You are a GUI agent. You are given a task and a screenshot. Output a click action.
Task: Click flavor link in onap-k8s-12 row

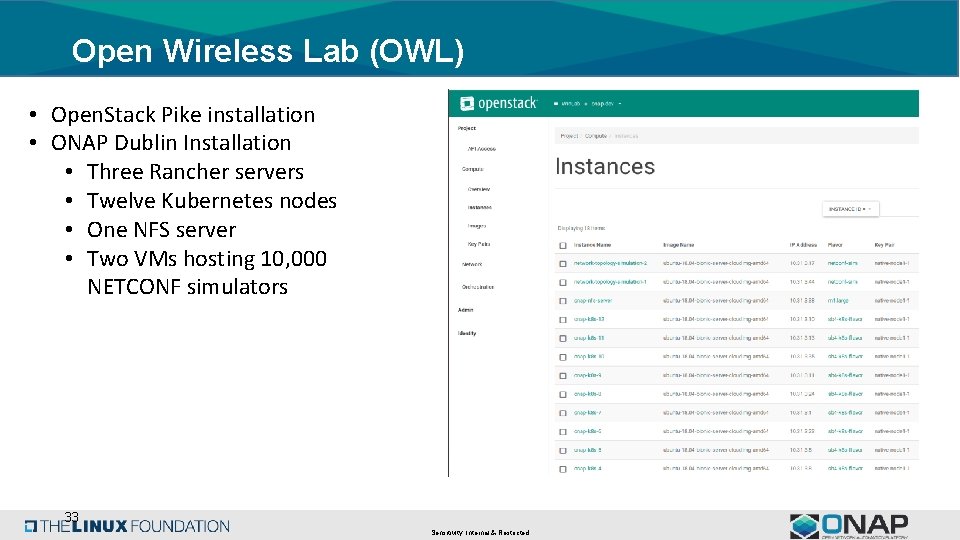click(x=845, y=319)
